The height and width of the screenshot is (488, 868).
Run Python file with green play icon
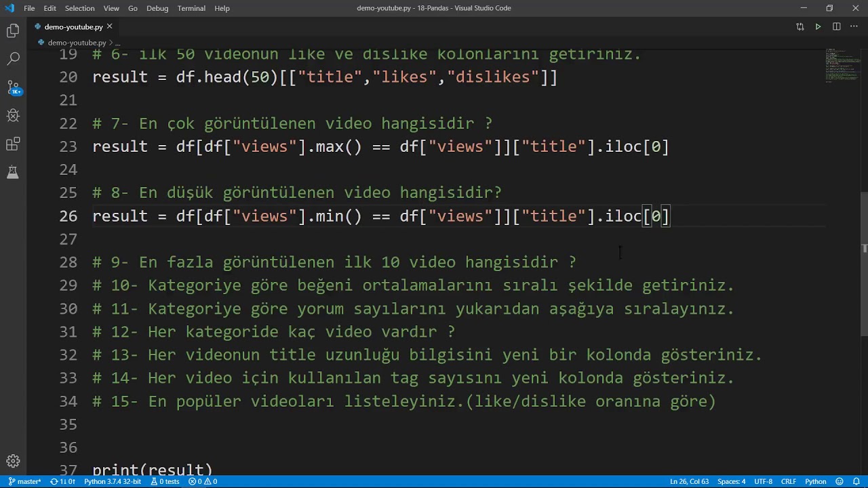818,26
